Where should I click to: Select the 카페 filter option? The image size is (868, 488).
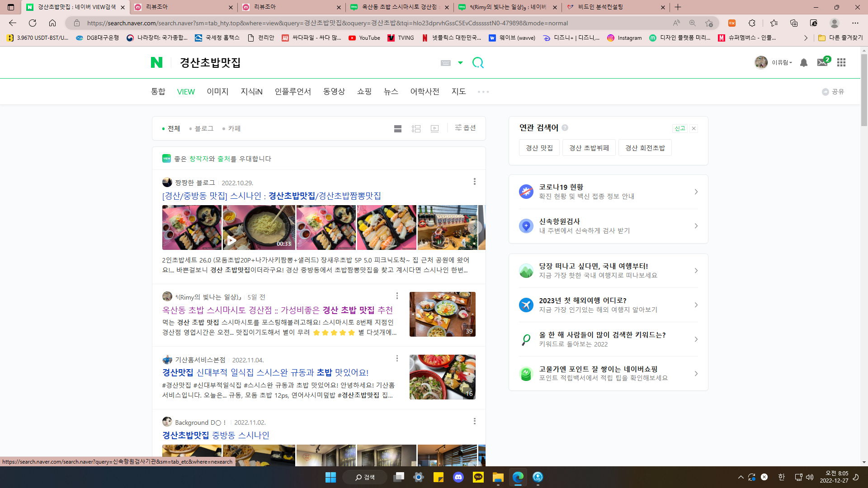pos(231,129)
